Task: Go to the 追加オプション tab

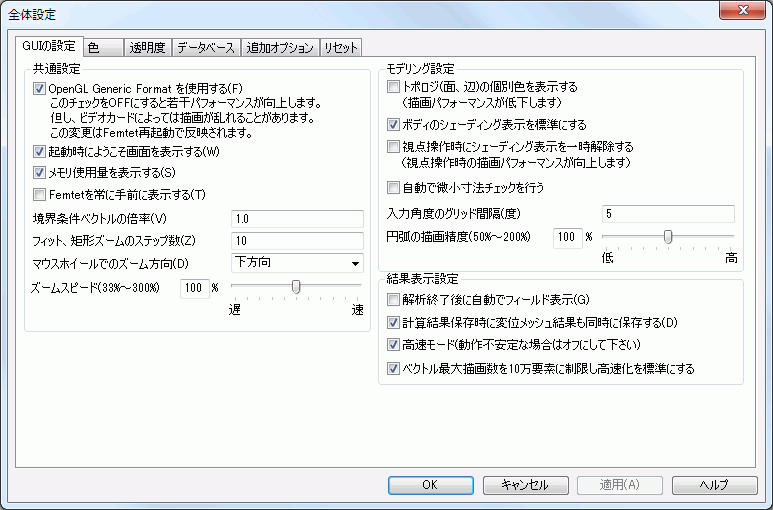Action: coord(280,48)
